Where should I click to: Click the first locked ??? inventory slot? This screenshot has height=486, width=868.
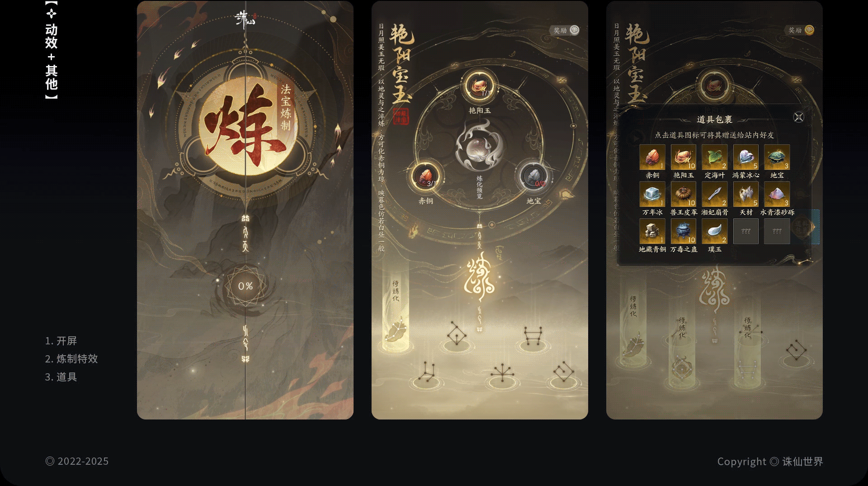(745, 231)
